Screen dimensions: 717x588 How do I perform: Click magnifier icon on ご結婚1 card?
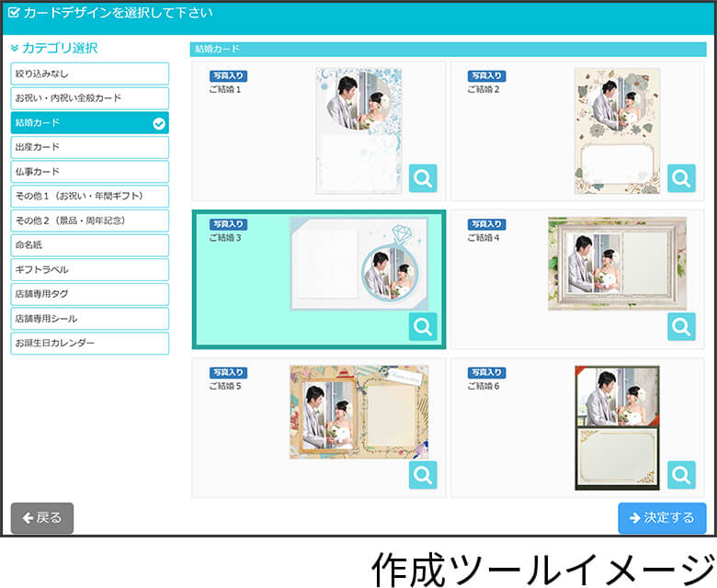pos(423,178)
